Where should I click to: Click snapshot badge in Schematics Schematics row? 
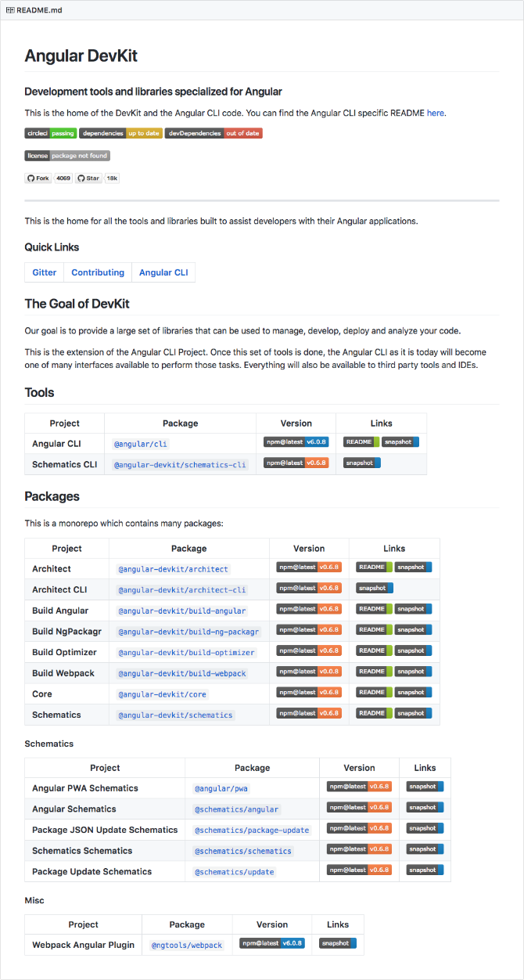click(x=425, y=849)
